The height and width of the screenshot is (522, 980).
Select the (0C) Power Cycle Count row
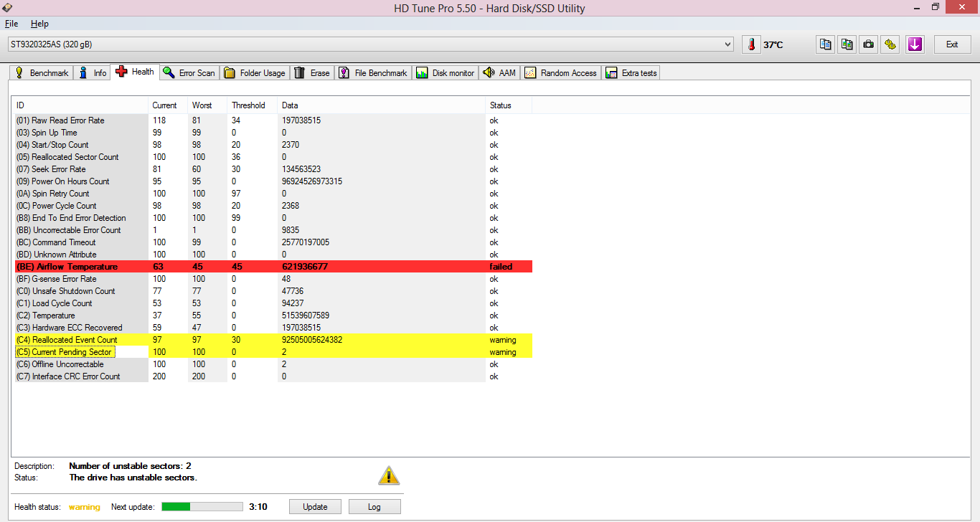click(273, 206)
